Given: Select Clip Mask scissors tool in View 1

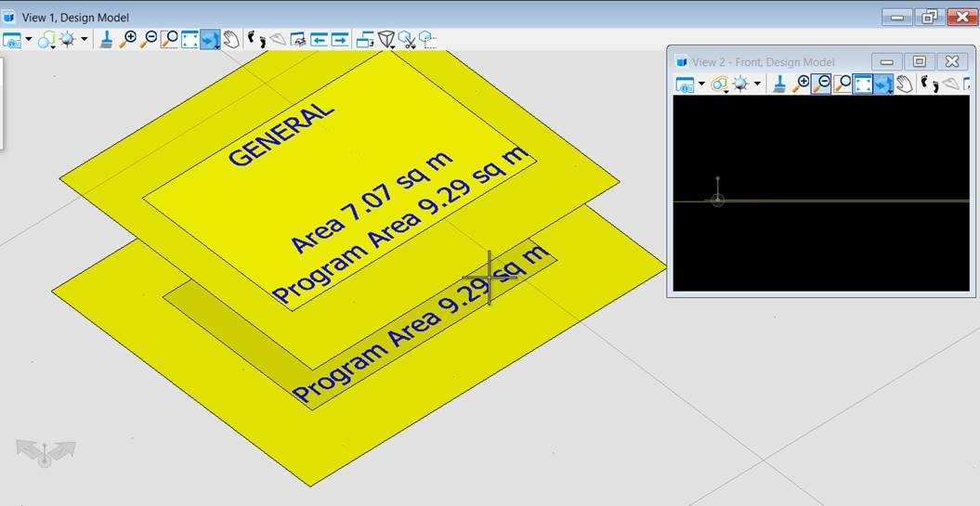Looking at the screenshot, I should coord(407,41).
